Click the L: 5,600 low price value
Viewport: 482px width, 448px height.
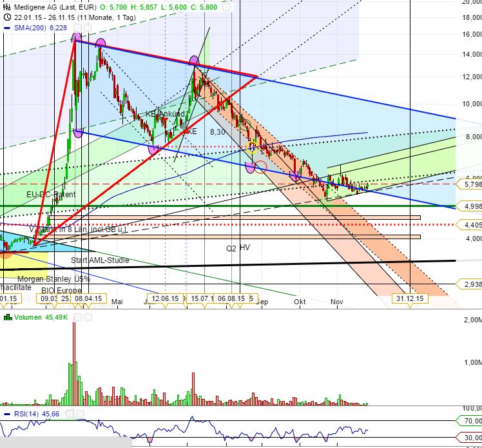pos(174,7)
